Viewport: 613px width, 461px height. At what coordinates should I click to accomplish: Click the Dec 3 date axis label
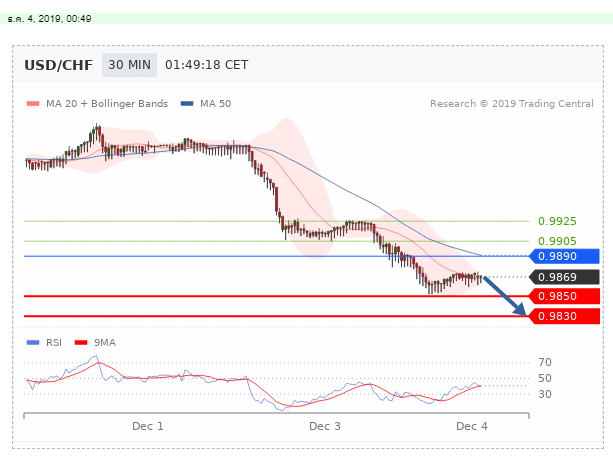point(325,426)
